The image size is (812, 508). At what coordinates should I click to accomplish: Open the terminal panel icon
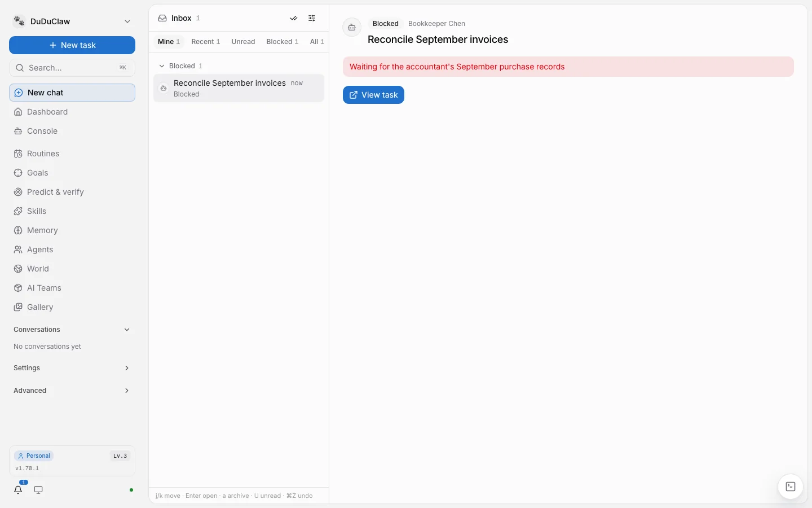coord(791,487)
